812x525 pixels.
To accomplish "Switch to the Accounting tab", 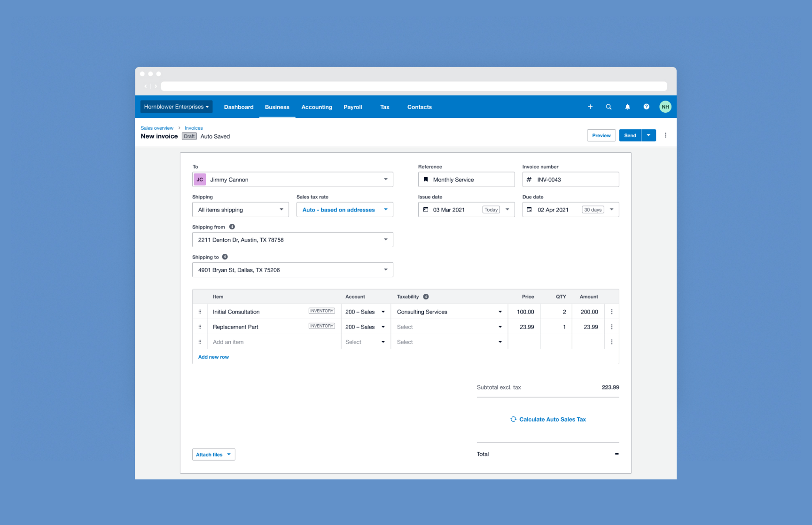I will pos(316,107).
